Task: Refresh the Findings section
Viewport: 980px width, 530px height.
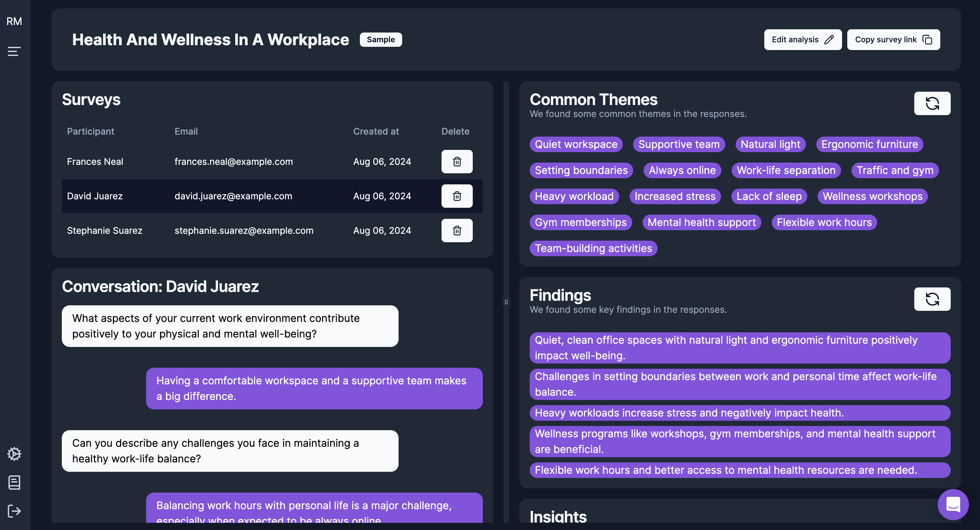Action: (x=932, y=299)
